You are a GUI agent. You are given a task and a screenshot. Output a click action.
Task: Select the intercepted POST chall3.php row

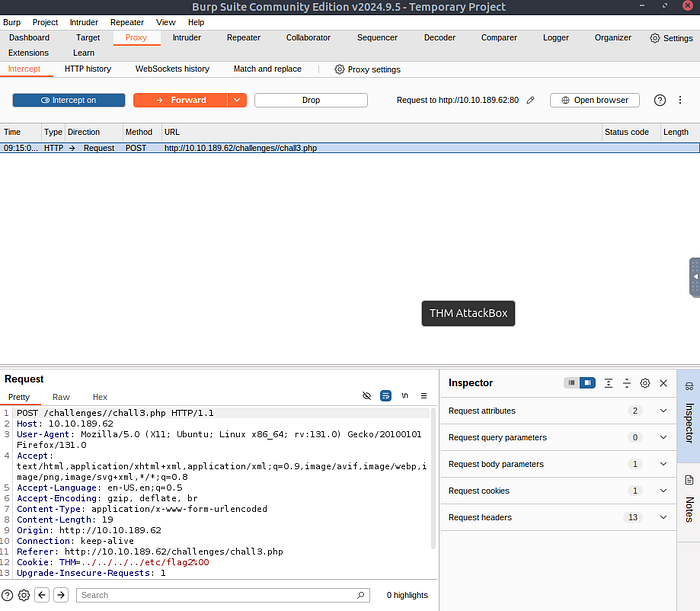[x=350, y=148]
